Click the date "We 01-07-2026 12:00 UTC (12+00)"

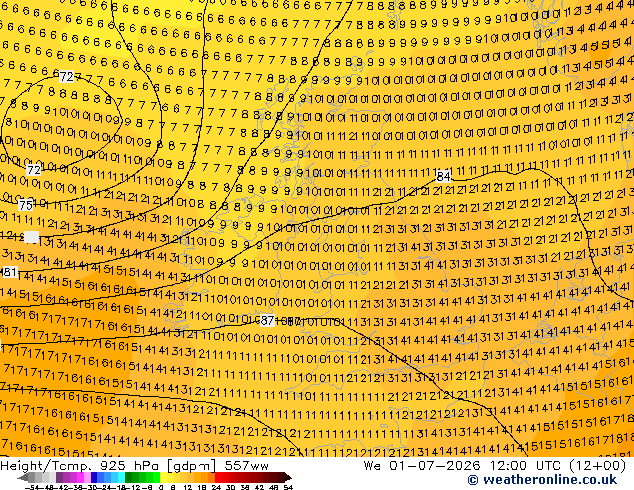click(x=495, y=466)
